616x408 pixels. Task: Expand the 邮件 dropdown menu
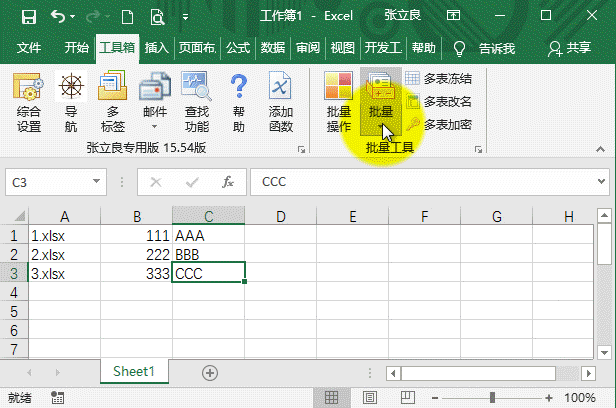coord(155,126)
